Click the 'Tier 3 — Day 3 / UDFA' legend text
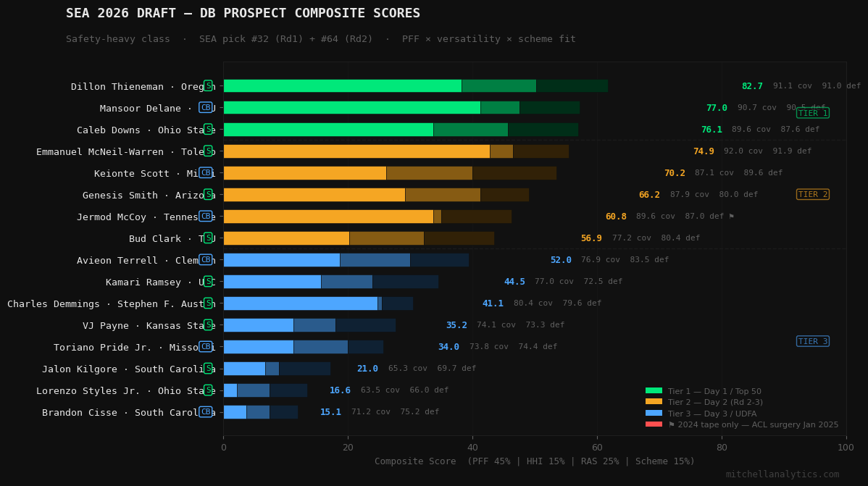868x486 pixels. coord(712,414)
